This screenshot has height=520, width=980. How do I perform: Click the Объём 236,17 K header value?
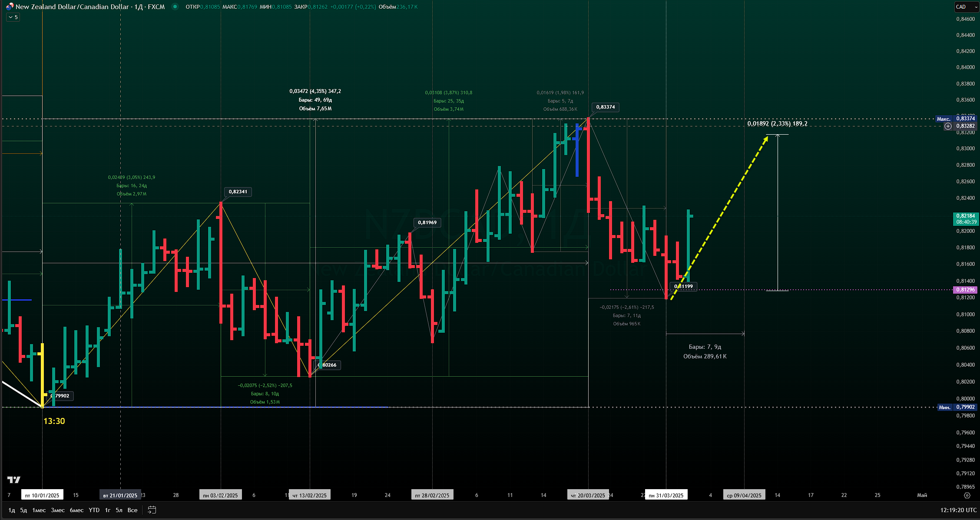coord(398,7)
